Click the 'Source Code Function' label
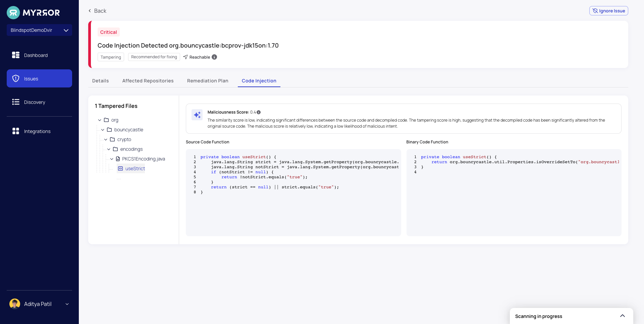 click(208, 142)
